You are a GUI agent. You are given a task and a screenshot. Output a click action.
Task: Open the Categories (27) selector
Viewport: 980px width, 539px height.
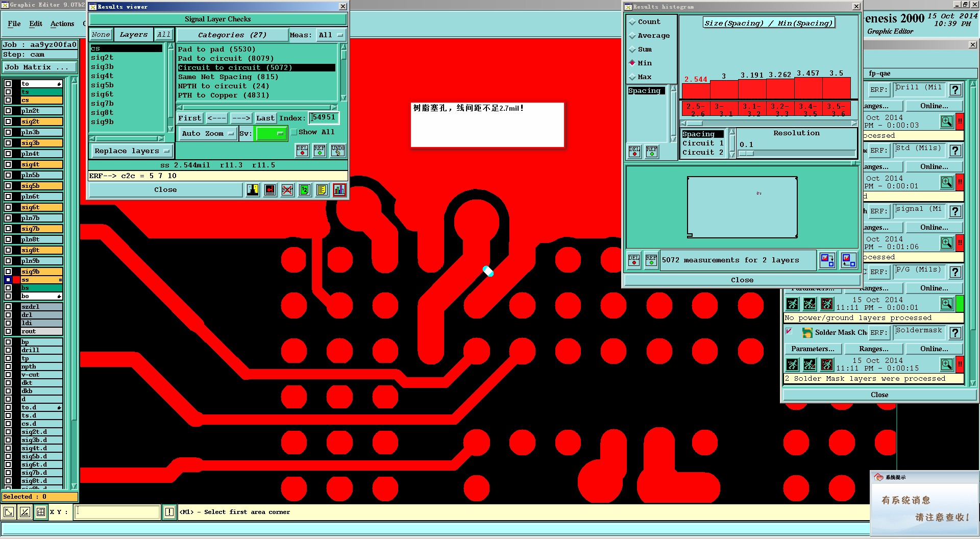(x=232, y=35)
